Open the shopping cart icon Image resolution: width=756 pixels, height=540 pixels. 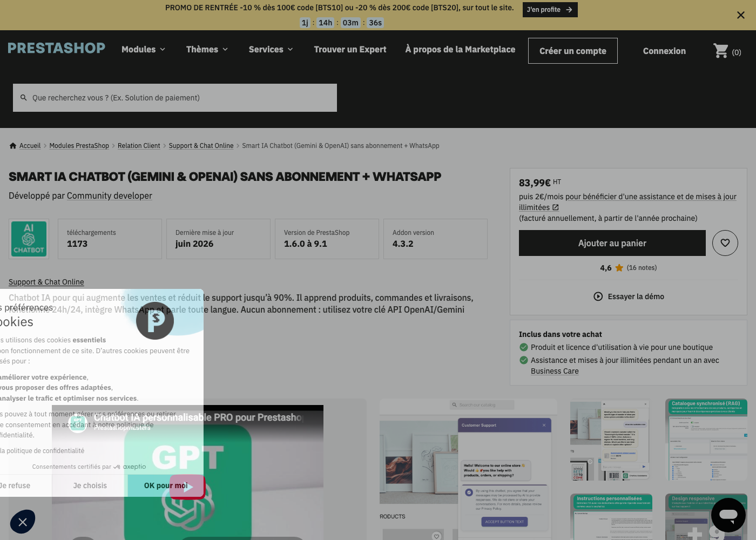tap(721, 51)
